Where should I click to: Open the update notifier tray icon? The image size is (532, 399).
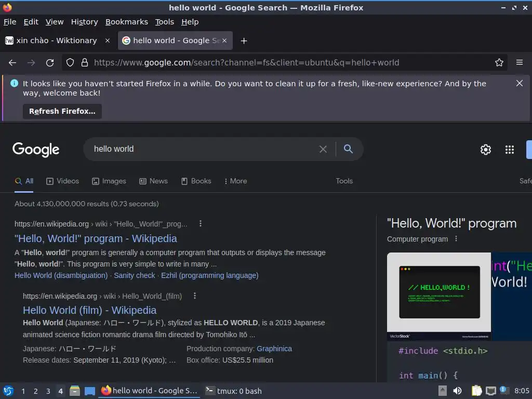click(504, 391)
